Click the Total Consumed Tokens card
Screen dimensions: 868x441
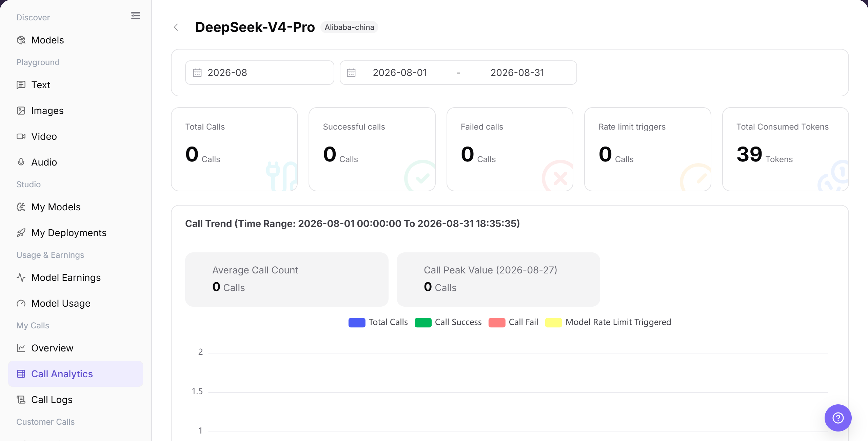coord(786,149)
